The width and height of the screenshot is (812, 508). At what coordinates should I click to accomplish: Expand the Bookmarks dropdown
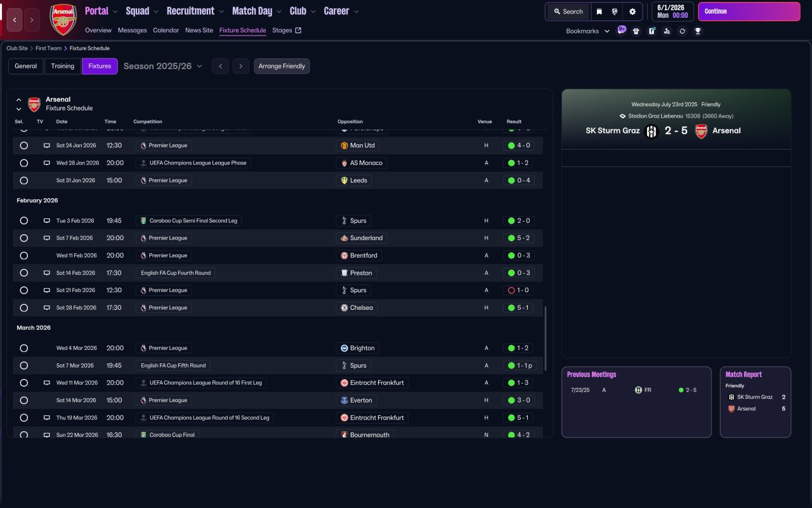point(588,31)
